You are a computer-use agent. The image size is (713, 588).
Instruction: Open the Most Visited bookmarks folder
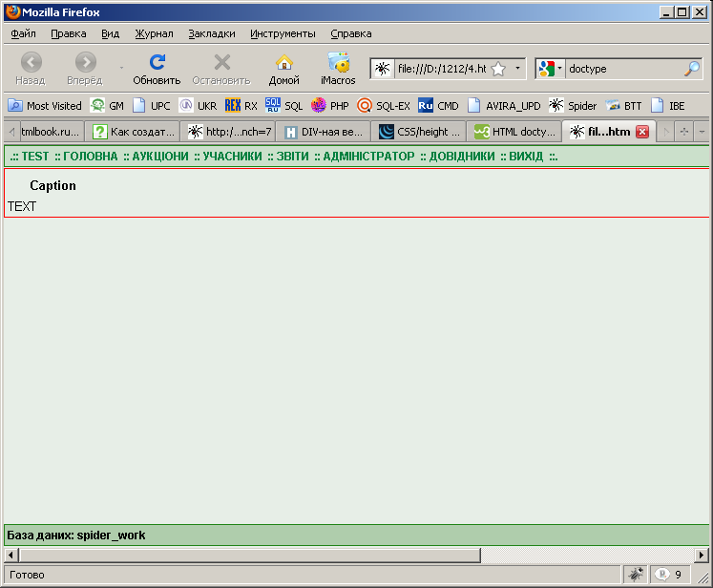45,106
